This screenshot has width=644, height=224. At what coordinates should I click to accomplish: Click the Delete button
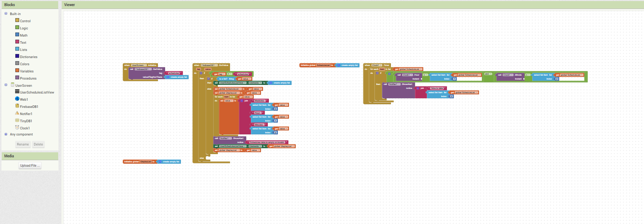(38, 144)
